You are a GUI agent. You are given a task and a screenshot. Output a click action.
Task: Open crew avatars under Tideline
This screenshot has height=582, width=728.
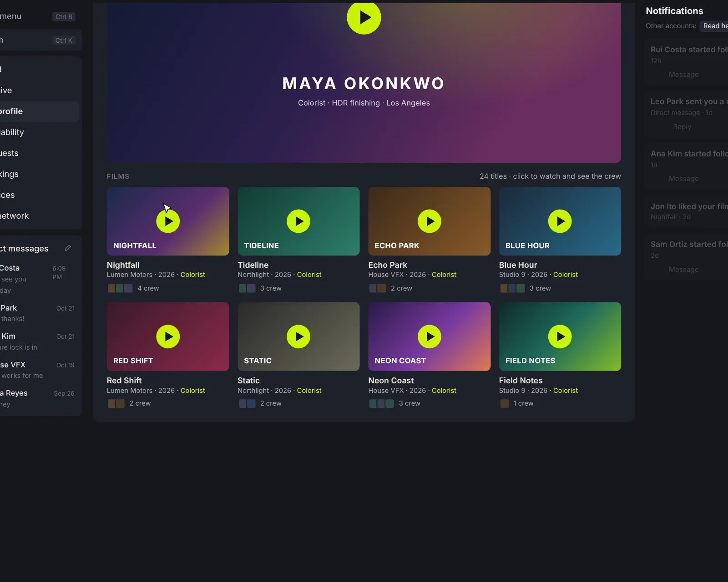(247, 288)
